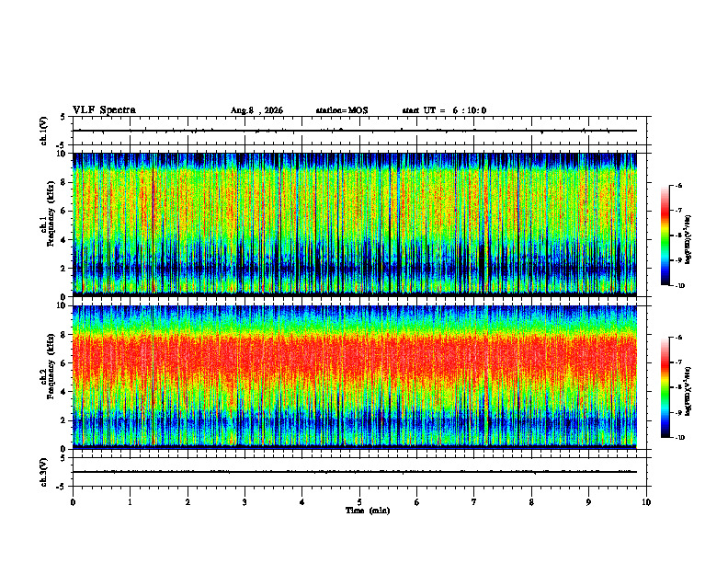728x563 pixels.
Task: Click inside the ch.1 spectrogram plot
Action: point(355,224)
